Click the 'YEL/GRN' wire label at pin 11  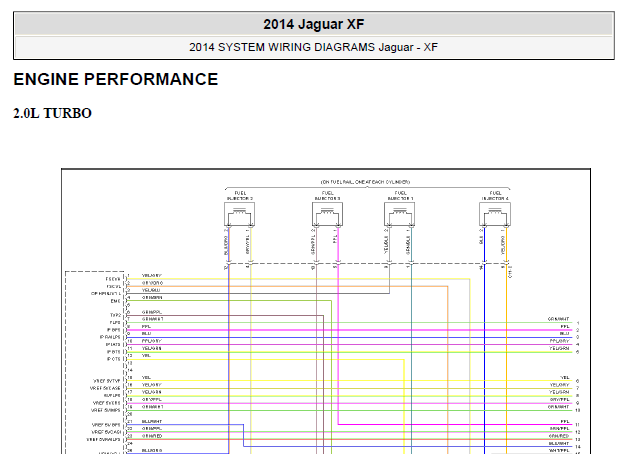(x=152, y=348)
